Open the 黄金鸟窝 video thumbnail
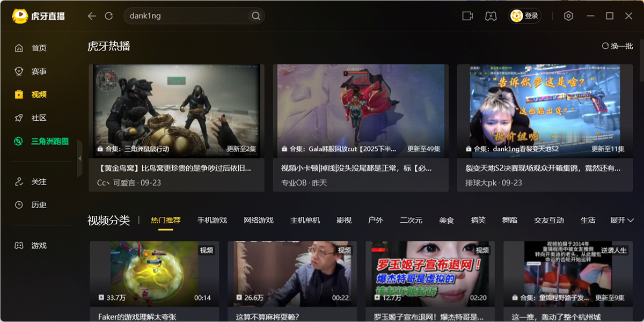This screenshot has width=644, height=322. click(177, 111)
